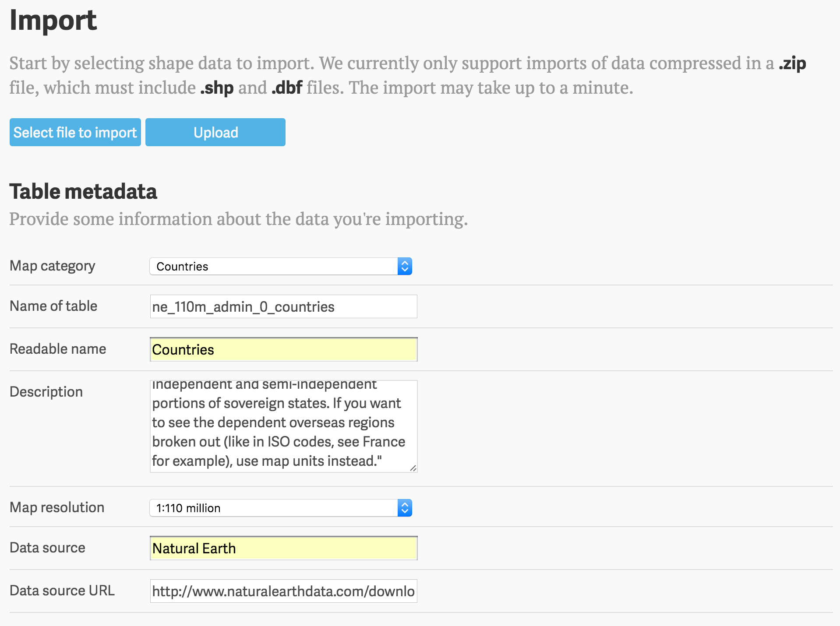Click the Data source URL field
840x626 pixels.
tap(284, 591)
